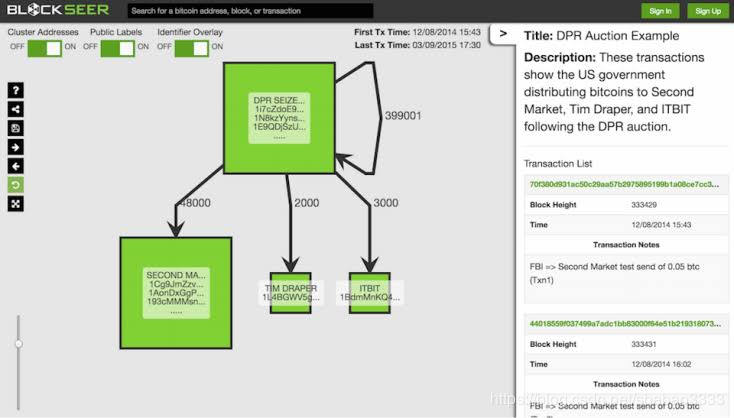This screenshot has width=734, height=418.
Task: Select the DPR SEIZE cluster node
Action: [x=279, y=118]
